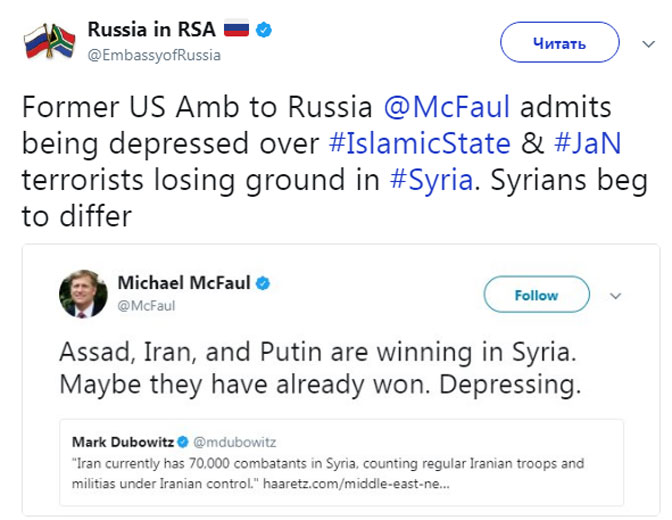Open the #JaN hashtag
Viewport: 672px width, 520px height.
tap(585, 144)
